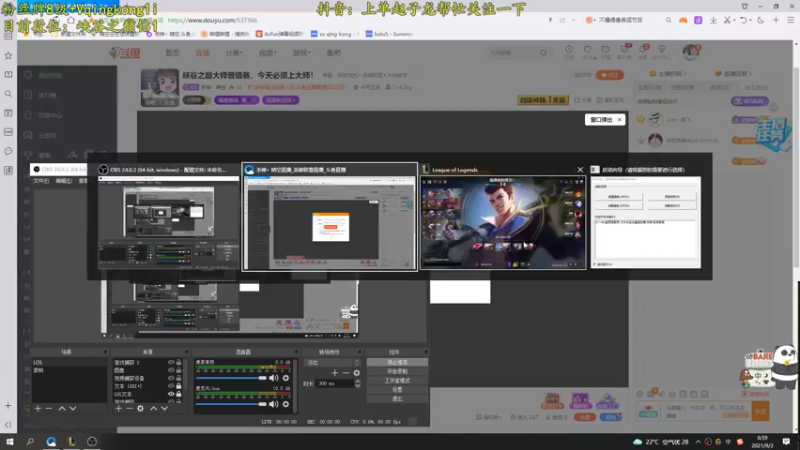Viewport: 800px width, 450px height.
Task: Click 工作室模式 button in OBS controls
Action: (397, 381)
